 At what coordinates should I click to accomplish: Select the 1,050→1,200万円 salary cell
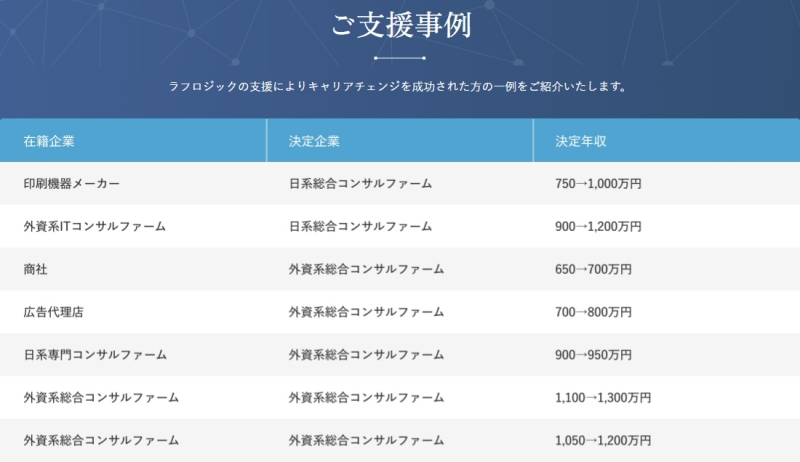[x=603, y=440]
